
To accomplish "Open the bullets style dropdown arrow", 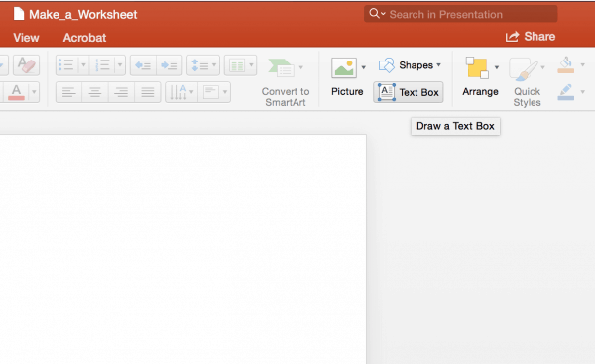I will tap(84, 64).
